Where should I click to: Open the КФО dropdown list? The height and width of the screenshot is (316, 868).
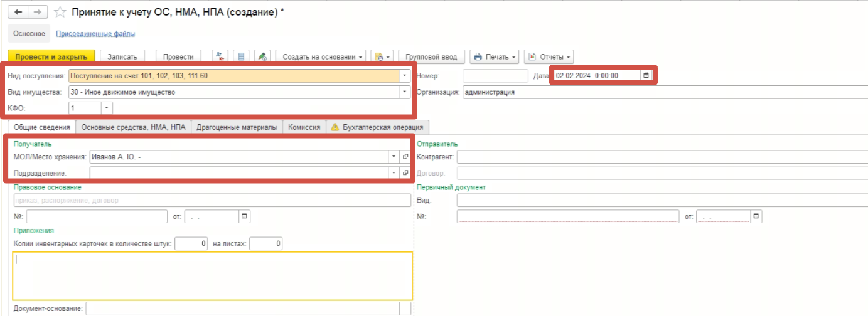(107, 108)
